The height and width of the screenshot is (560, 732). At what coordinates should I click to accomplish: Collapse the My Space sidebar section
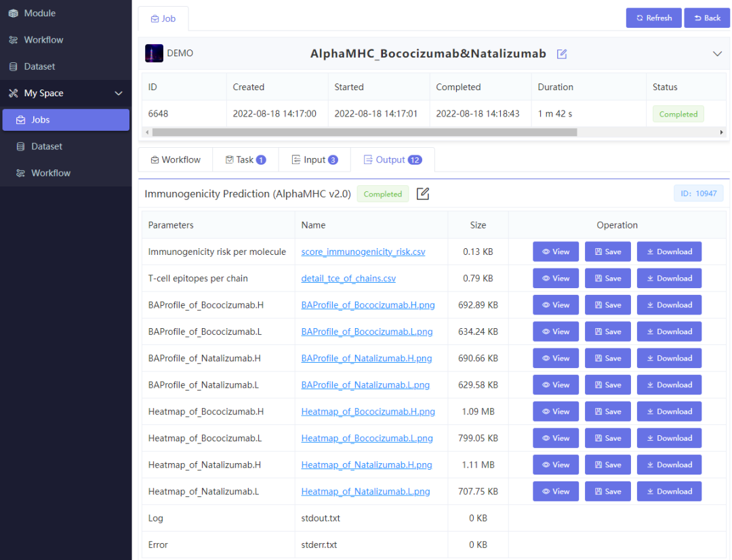point(119,94)
